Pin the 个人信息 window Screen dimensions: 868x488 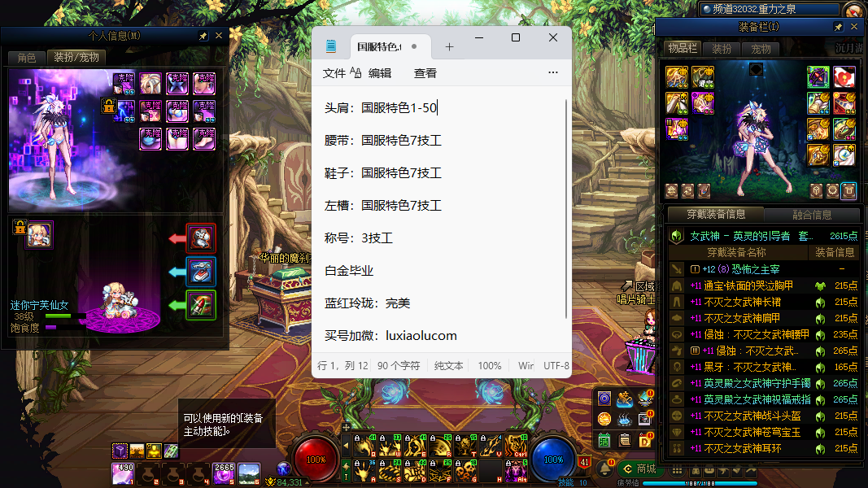coord(203,37)
